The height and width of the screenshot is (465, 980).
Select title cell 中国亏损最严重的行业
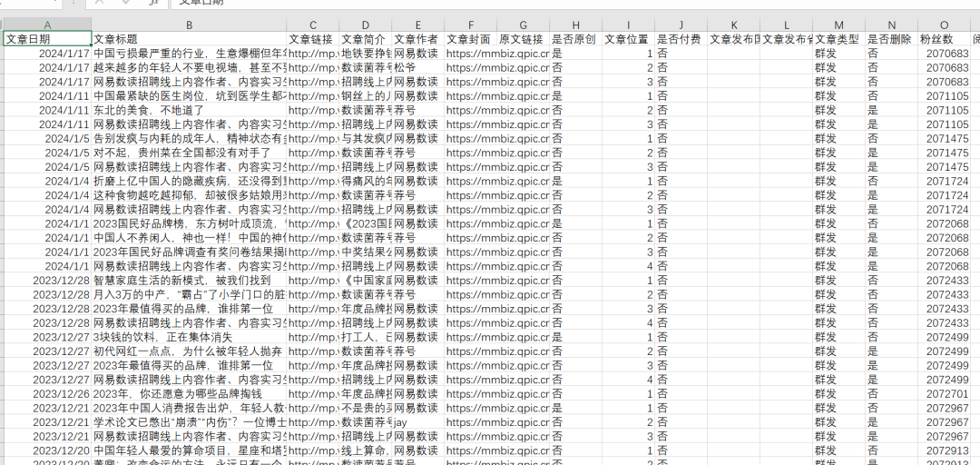[190, 54]
